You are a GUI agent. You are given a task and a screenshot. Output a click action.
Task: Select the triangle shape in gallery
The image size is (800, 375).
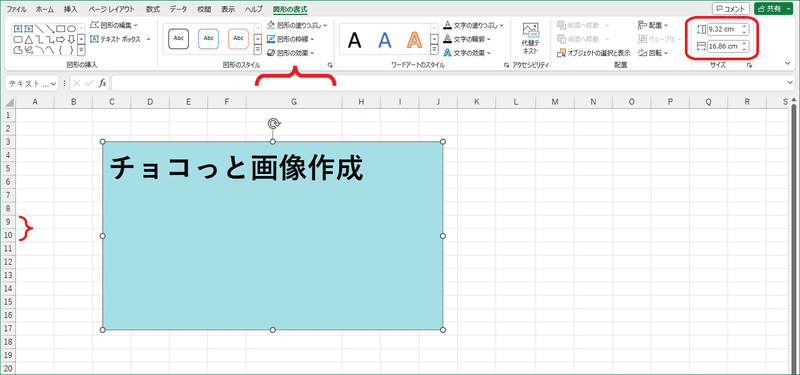[29, 39]
